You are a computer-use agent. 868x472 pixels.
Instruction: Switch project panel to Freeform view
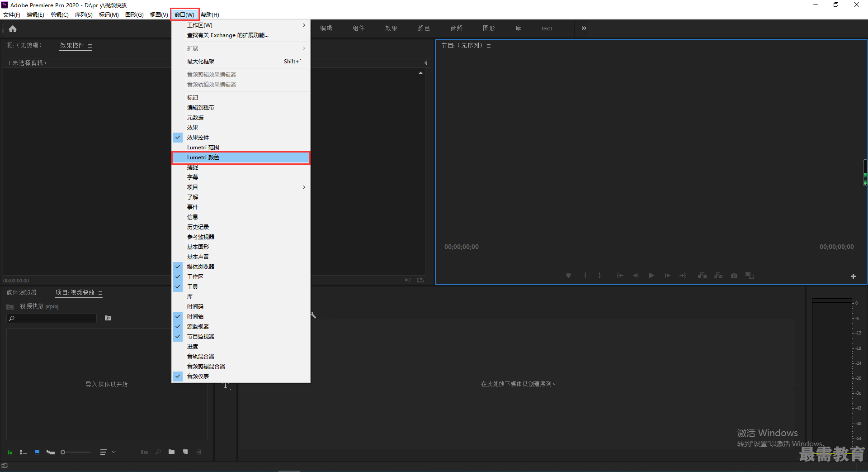(x=51, y=452)
